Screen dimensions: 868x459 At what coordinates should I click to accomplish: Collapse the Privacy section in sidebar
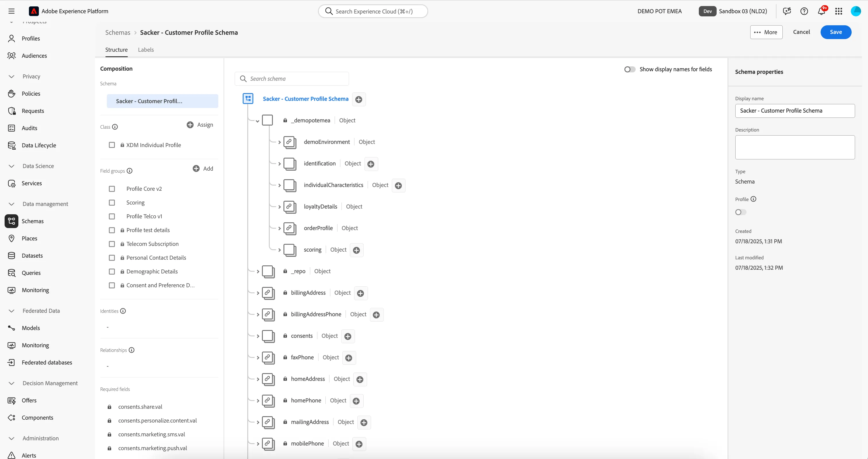coord(11,76)
